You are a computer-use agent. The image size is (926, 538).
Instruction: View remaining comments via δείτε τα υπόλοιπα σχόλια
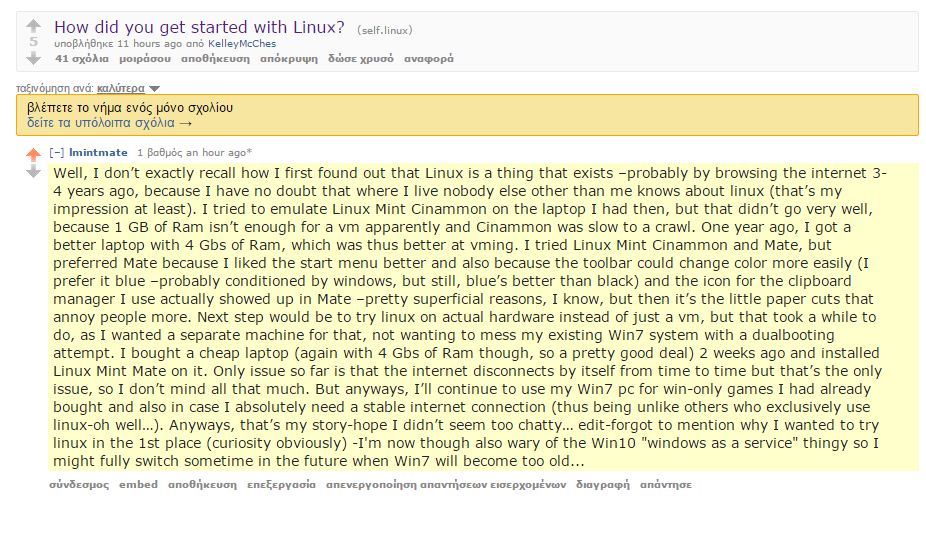(109, 123)
